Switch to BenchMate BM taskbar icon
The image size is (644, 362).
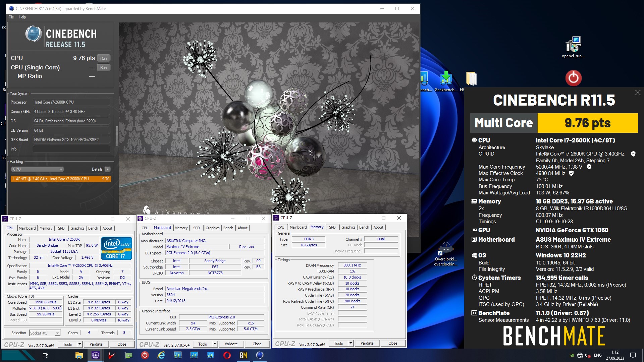(x=244, y=355)
